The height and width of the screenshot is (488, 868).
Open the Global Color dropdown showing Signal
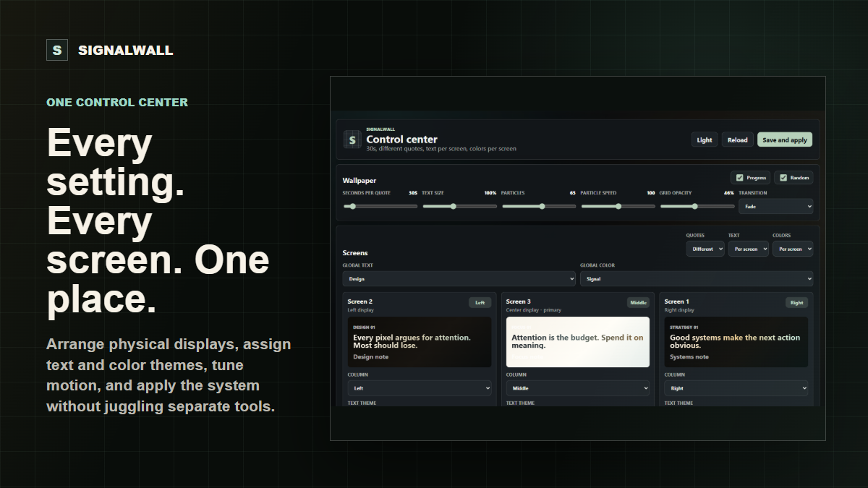(x=697, y=278)
